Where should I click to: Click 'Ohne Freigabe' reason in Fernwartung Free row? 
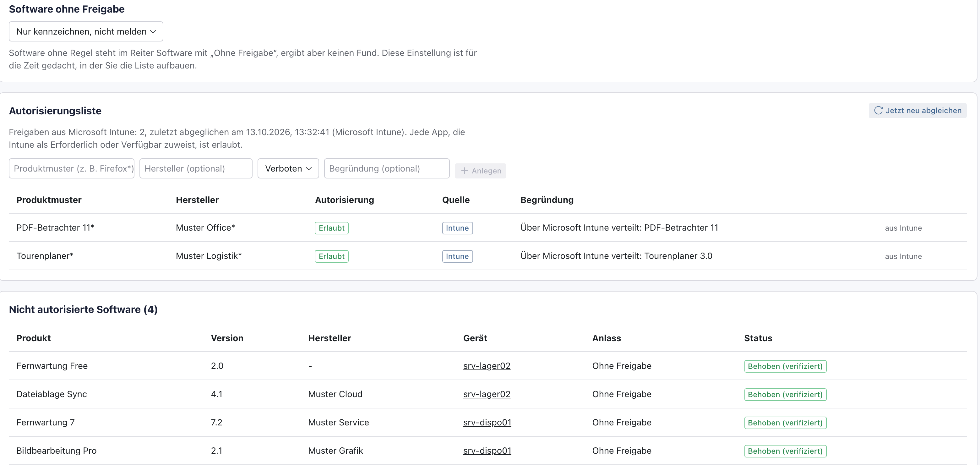622,366
